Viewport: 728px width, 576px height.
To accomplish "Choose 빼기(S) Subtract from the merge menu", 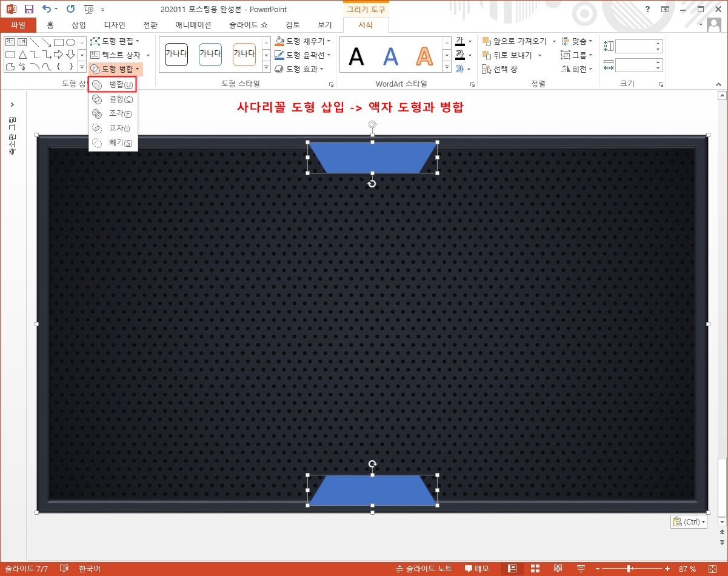I will click(x=113, y=142).
